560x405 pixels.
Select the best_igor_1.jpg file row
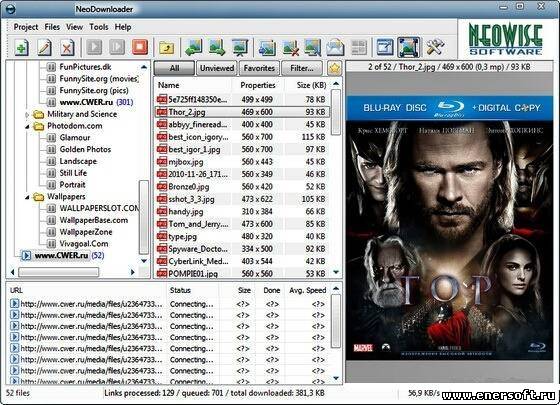(241, 149)
